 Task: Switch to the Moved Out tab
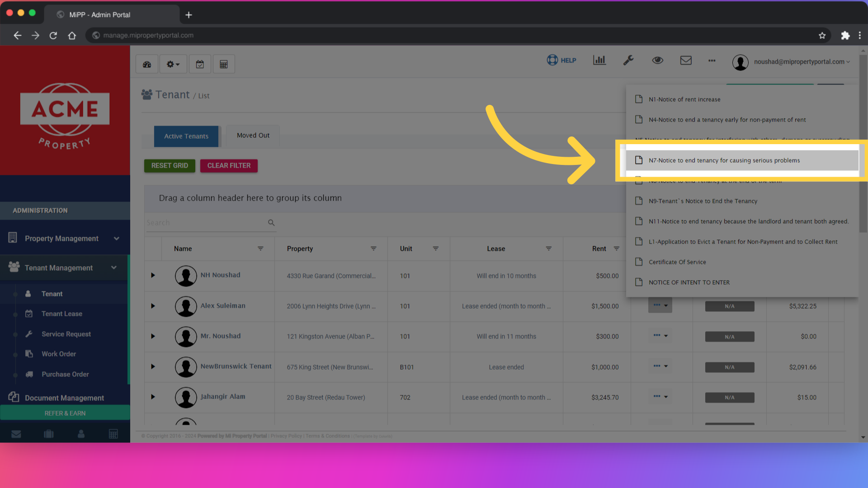(253, 136)
